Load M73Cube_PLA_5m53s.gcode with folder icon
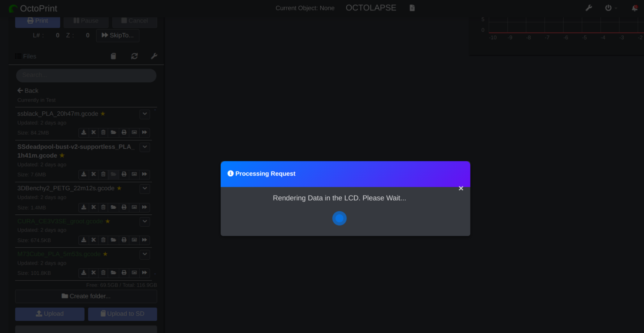 pos(114,273)
